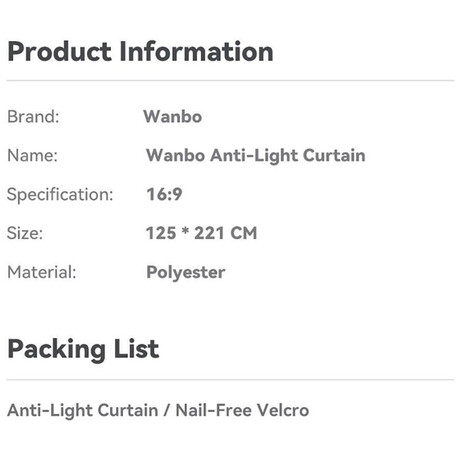The height and width of the screenshot is (460, 460).
Task: Click the Wanbo brand value
Action: pos(173,117)
